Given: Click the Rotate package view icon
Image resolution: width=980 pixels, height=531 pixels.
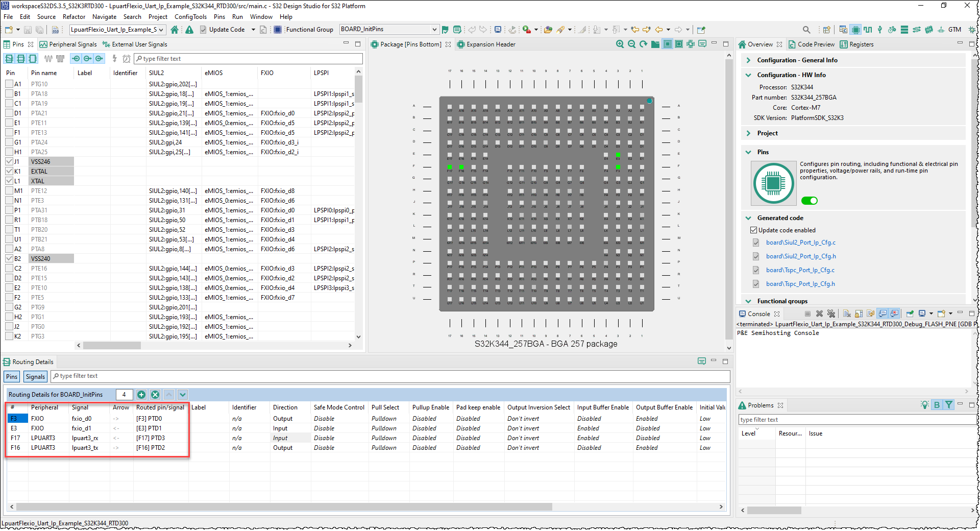Looking at the screenshot, I should [x=643, y=44].
